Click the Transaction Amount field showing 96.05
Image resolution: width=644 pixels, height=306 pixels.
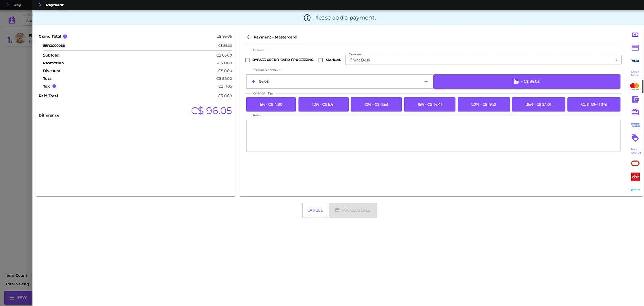point(339,82)
